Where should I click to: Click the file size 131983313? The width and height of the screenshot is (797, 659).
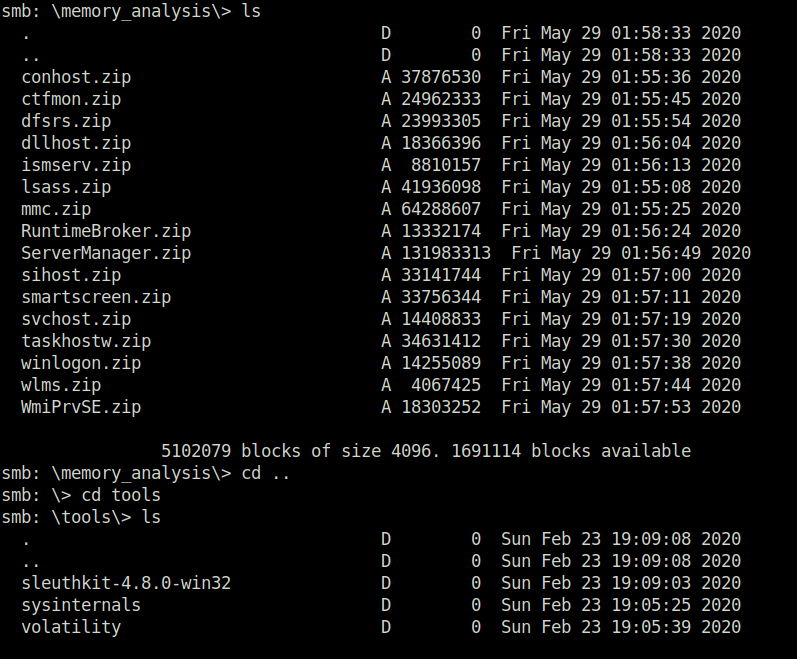pos(446,253)
